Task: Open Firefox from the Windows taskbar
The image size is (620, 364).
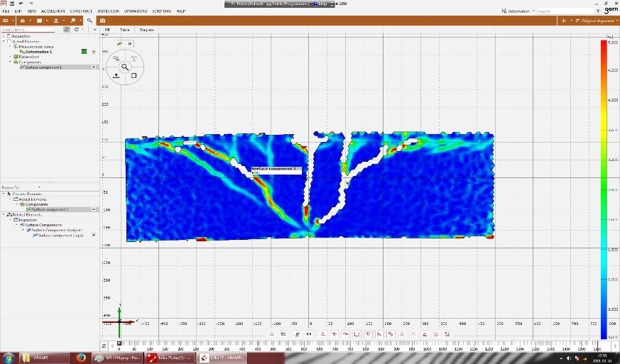Action: pyautogui.click(x=80, y=358)
